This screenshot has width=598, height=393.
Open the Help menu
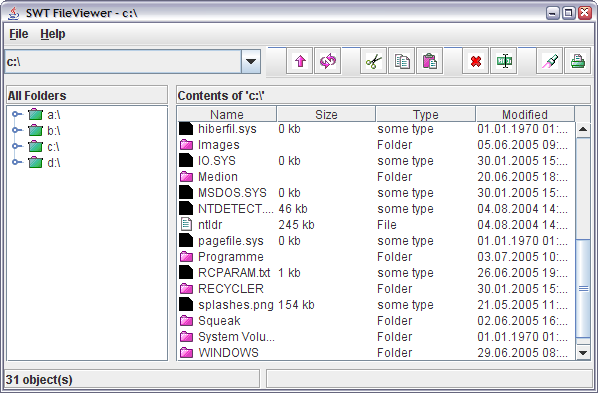pyautogui.click(x=53, y=34)
